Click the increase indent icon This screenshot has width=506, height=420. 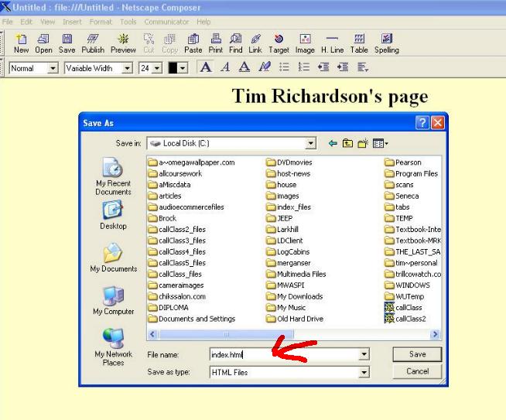(343, 67)
